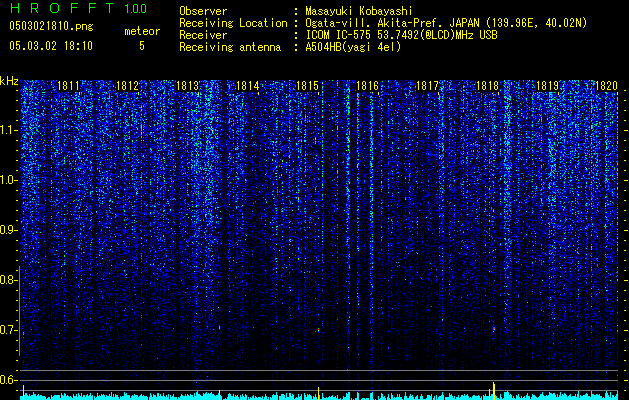Click the 1813 time label
The image size is (629, 400).
pos(188,85)
